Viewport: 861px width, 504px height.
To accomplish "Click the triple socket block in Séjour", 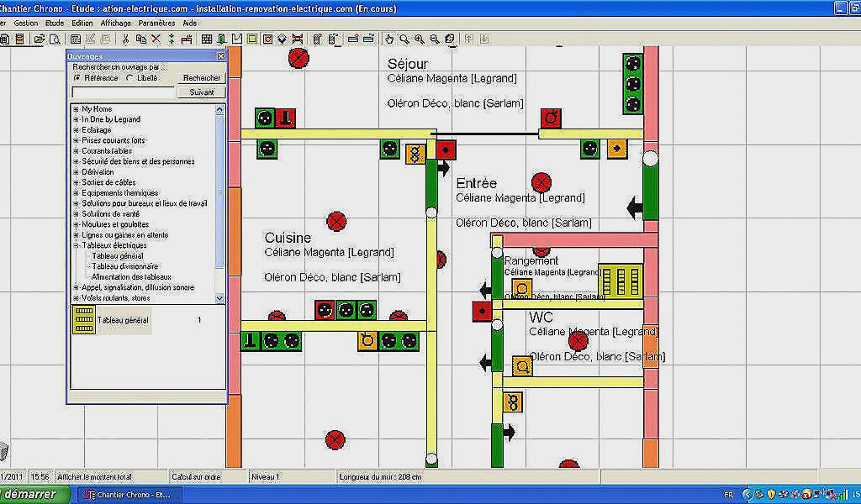I will coord(632,84).
